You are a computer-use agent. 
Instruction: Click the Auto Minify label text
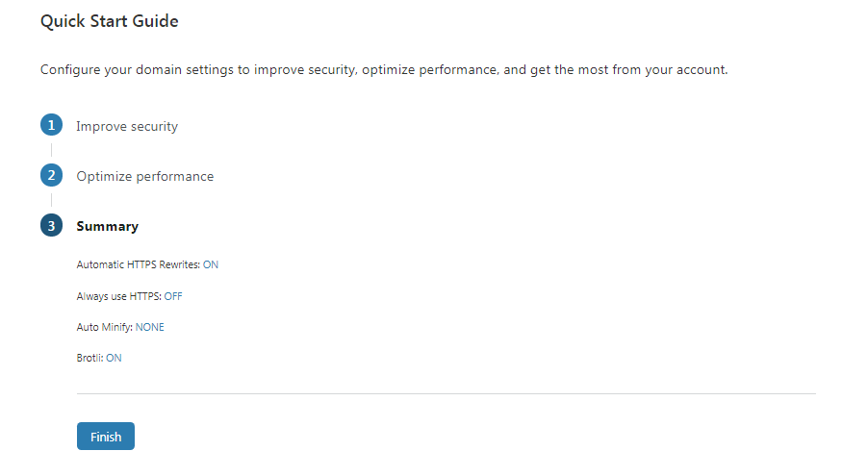pos(104,327)
